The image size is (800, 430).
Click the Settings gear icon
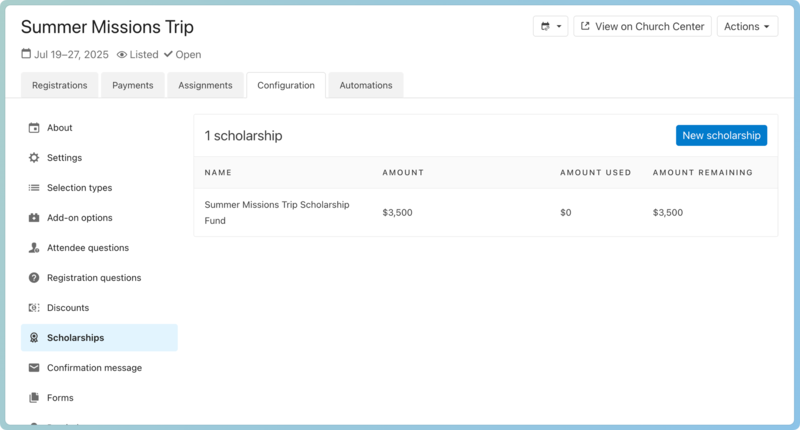pos(34,158)
